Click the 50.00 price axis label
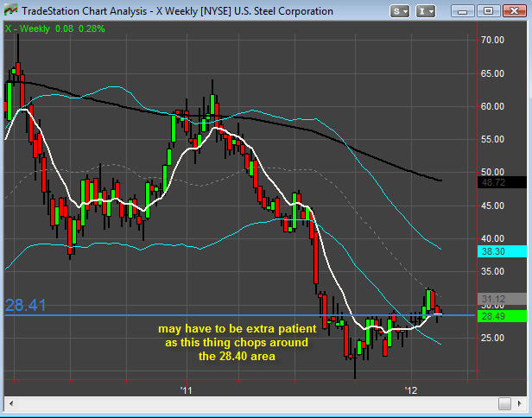This screenshot has width=532, height=418. point(492,172)
